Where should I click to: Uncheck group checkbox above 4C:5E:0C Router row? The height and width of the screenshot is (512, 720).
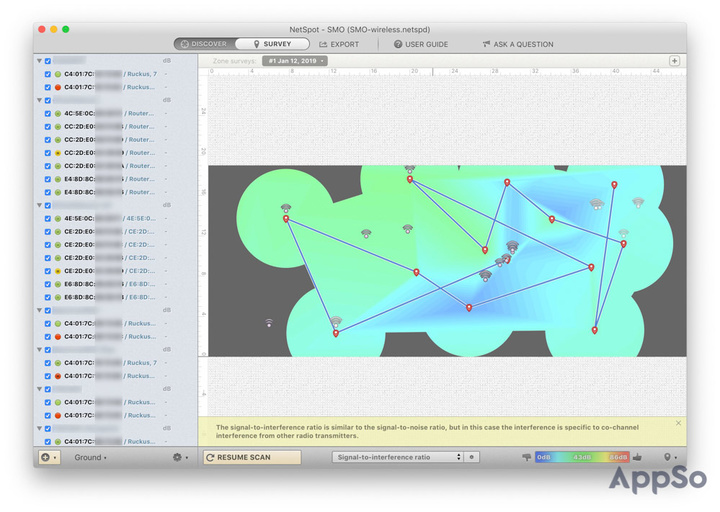pyautogui.click(x=48, y=100)
